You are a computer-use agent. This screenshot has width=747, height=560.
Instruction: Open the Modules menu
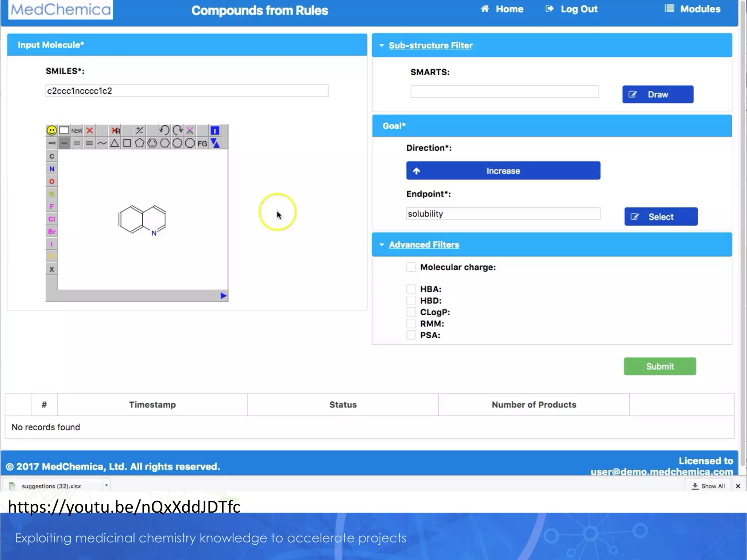pos(692,9)
